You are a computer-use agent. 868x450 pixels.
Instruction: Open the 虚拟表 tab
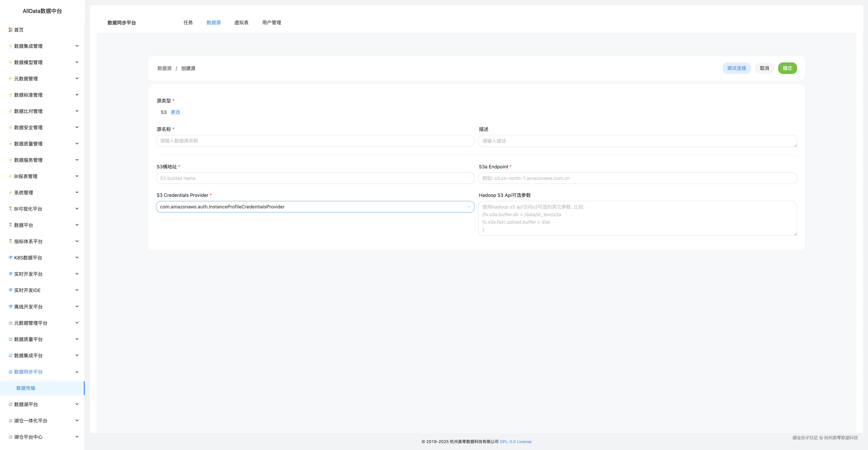241,23
